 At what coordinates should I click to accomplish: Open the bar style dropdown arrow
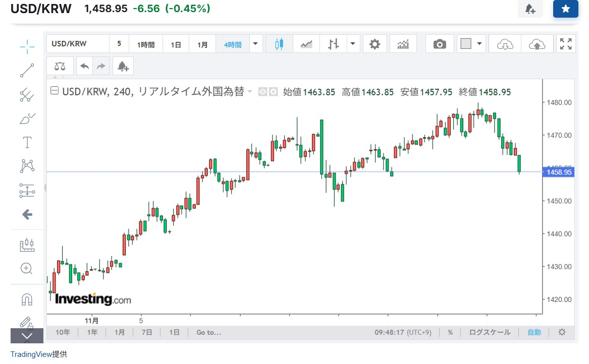(353, 44)
